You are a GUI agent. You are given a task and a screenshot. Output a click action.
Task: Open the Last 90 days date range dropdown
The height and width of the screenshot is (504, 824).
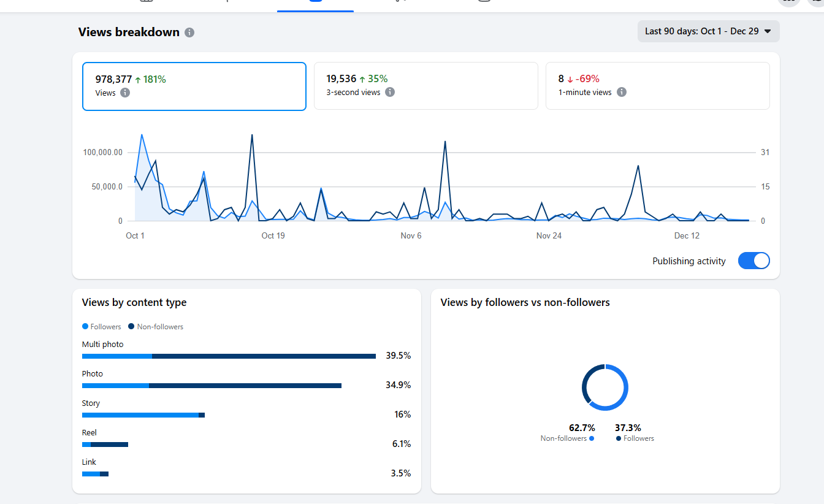[x=708, y=31]
